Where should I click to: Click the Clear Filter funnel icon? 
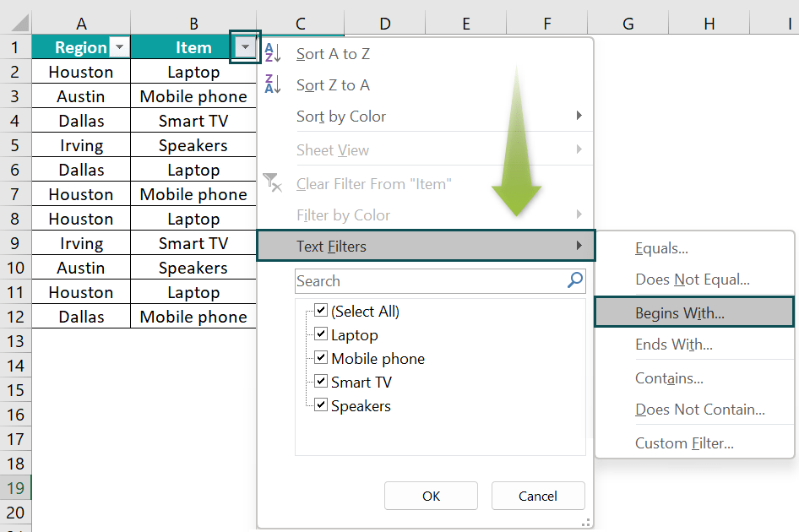click(272, 183)
